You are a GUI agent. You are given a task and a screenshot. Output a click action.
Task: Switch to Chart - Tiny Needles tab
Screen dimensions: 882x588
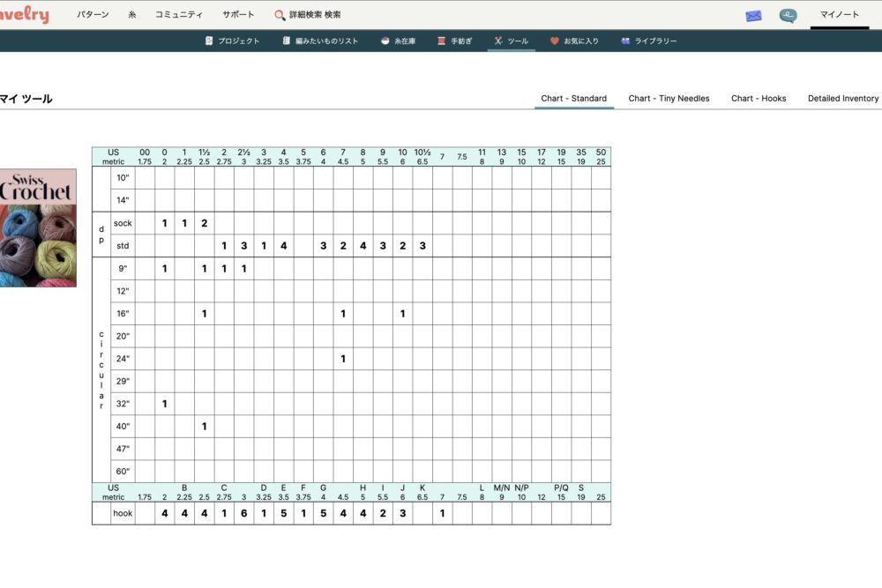click(669, 99)
